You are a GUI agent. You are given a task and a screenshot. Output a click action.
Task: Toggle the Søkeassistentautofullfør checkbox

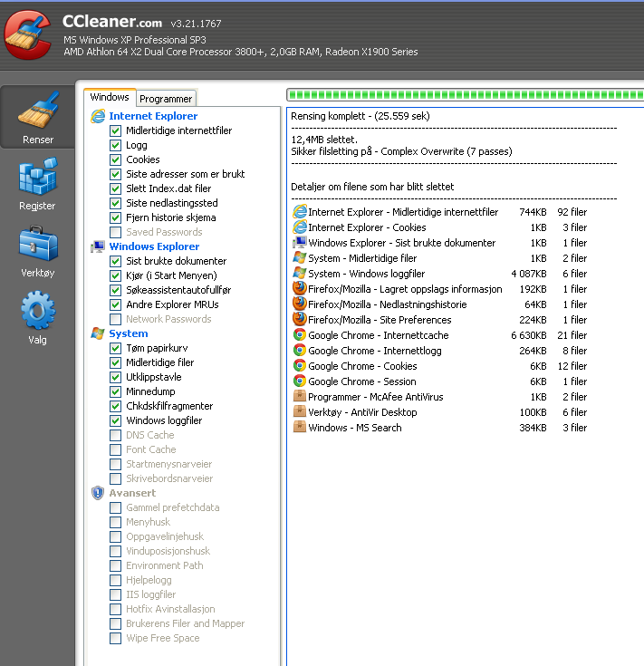[115, 290]
